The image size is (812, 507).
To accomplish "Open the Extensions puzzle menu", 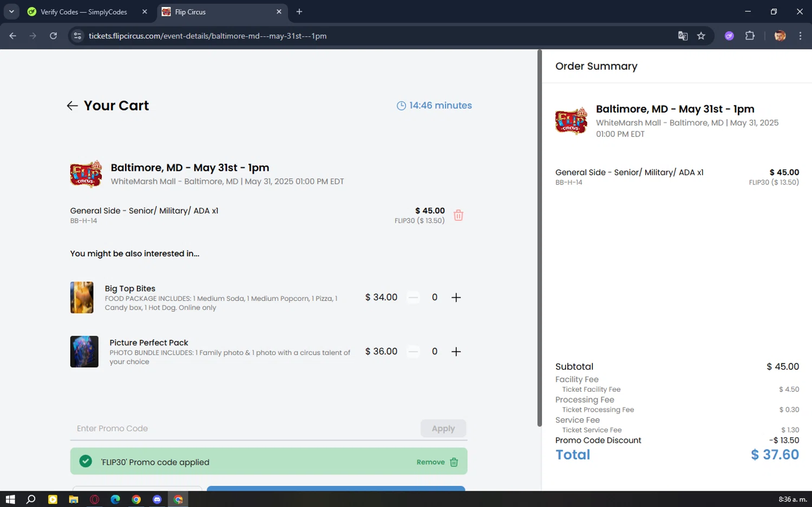I will 750,36.
